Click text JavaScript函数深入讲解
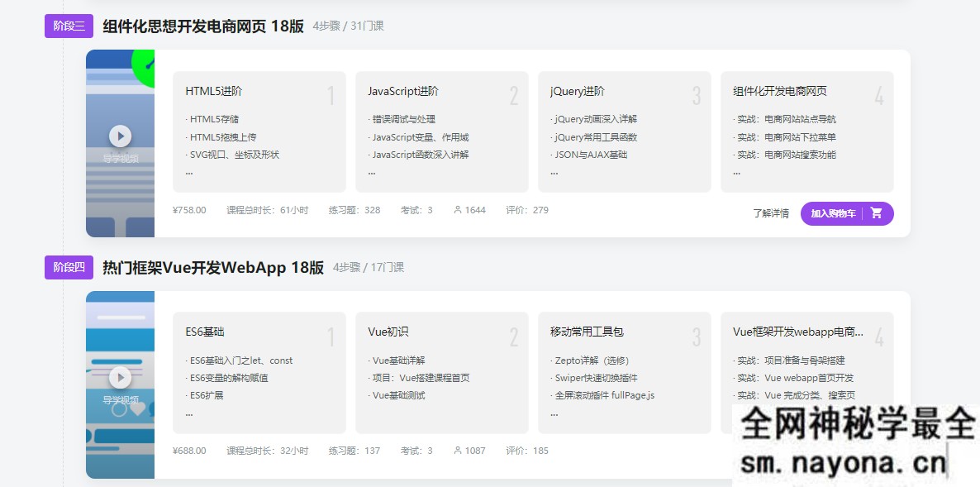 click(x=421, y=155)
